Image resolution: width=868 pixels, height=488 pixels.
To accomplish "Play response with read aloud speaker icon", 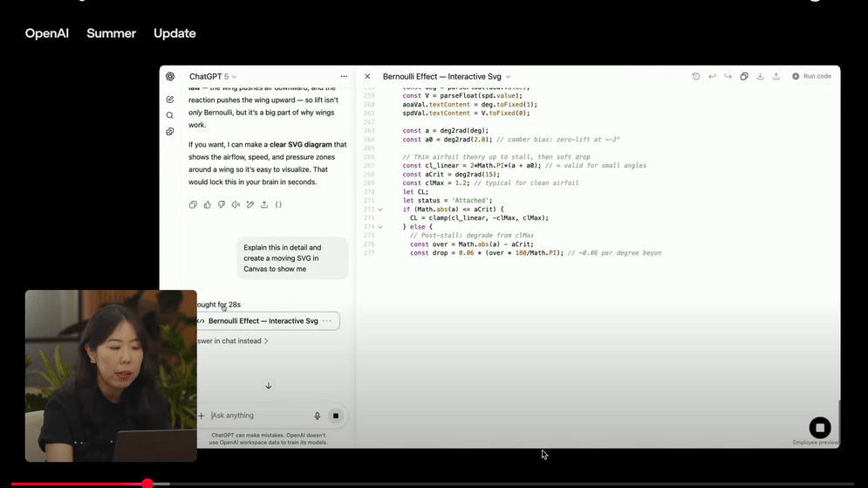I will [236, 205].
